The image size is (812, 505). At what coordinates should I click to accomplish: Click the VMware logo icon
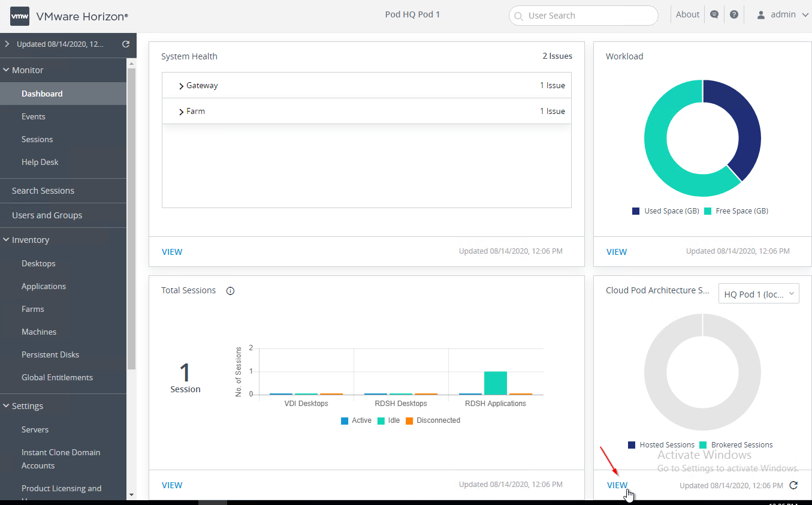coord(20,16)
